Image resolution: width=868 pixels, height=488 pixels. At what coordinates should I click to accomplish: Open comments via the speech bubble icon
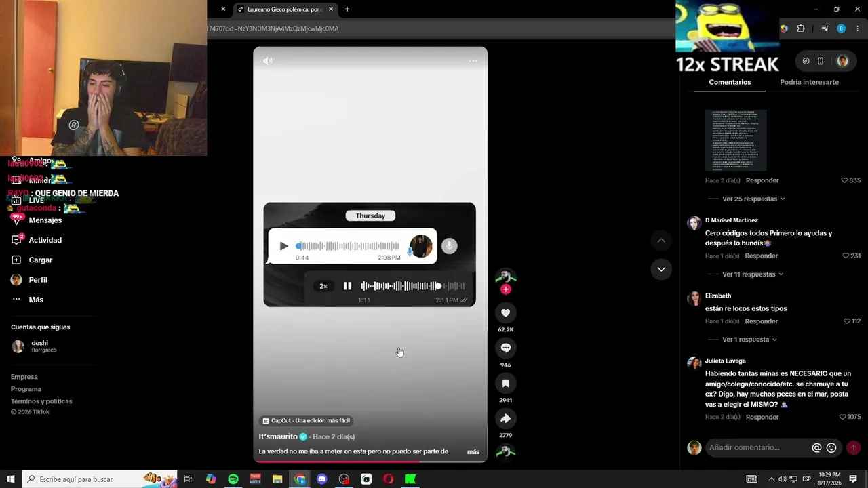pyautogui.click(x=505, y=348)
